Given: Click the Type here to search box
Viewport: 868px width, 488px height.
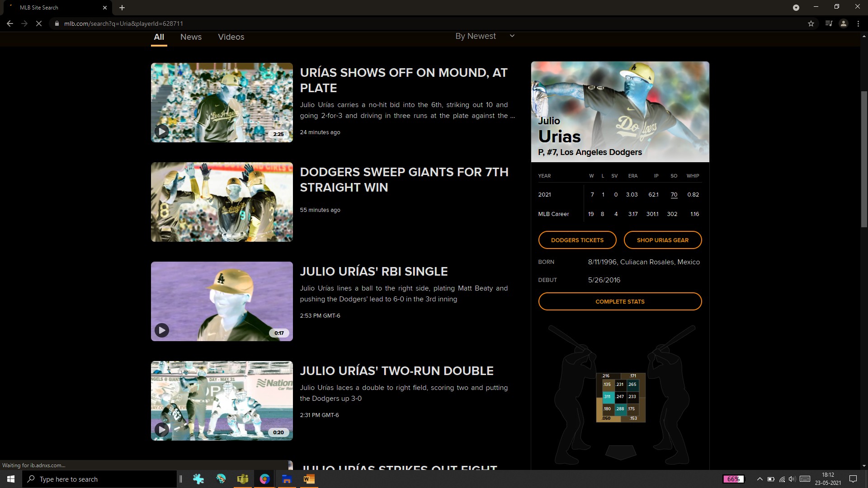Looking at the screenshot, I should [x=99, y=479].
